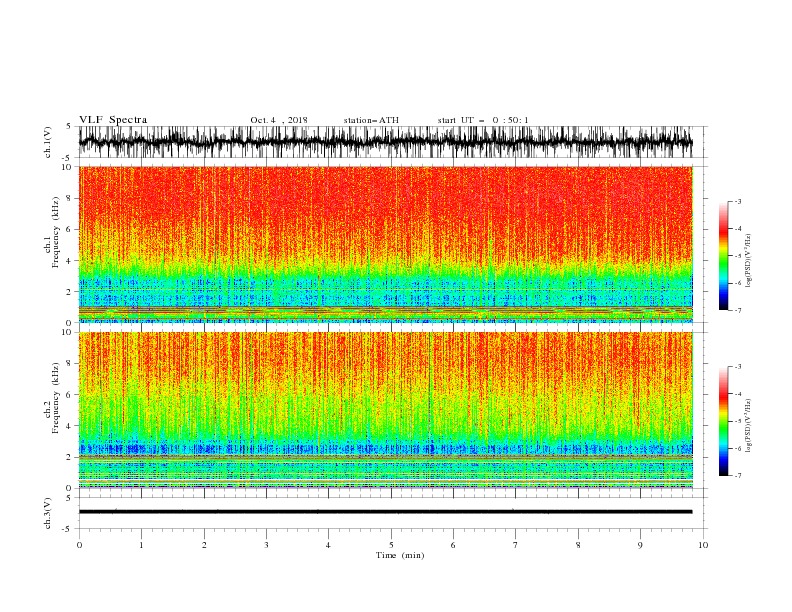Click the upper 'log(PSD)(V²/Hz)' colorbar label

point(748,261)
